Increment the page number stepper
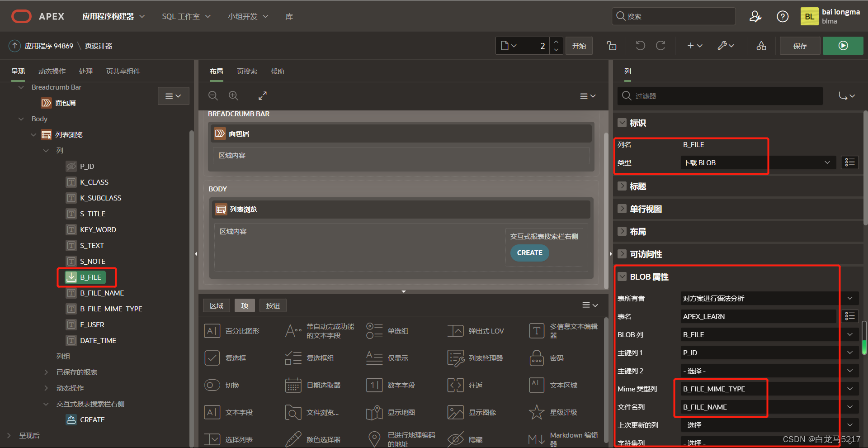Image resolution: width=868 pixels, height=448 pixels. point(556,41)
